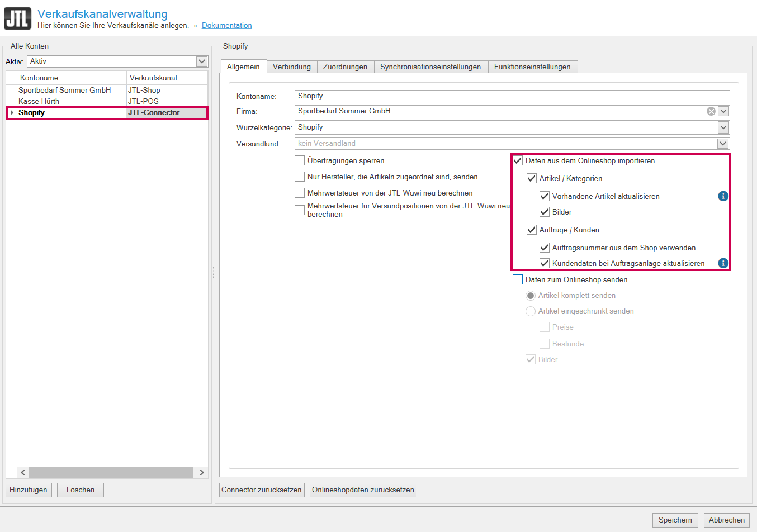This screenshot has height=532, width=757.
Task: Click the JTL-POS cell
Action: point(167,101)
